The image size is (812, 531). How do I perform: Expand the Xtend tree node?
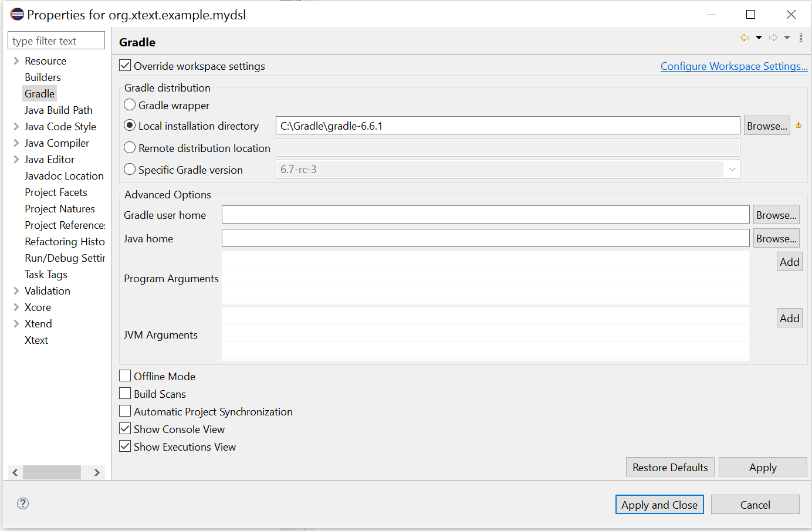16,323
